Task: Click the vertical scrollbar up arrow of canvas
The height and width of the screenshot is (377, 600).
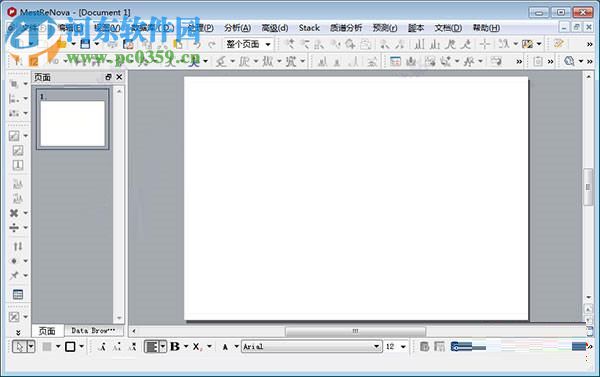Action: tap(589, 77)
